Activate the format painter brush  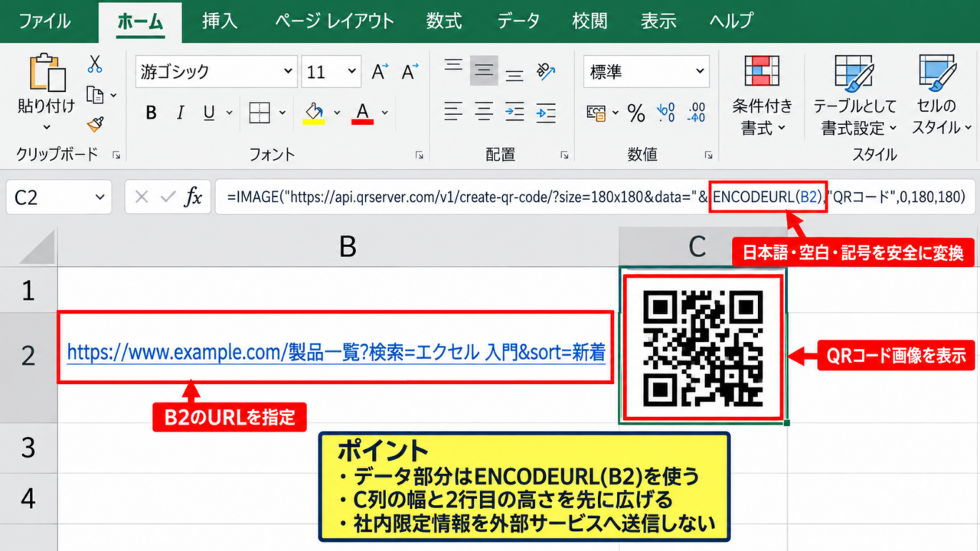click(95, 124)
